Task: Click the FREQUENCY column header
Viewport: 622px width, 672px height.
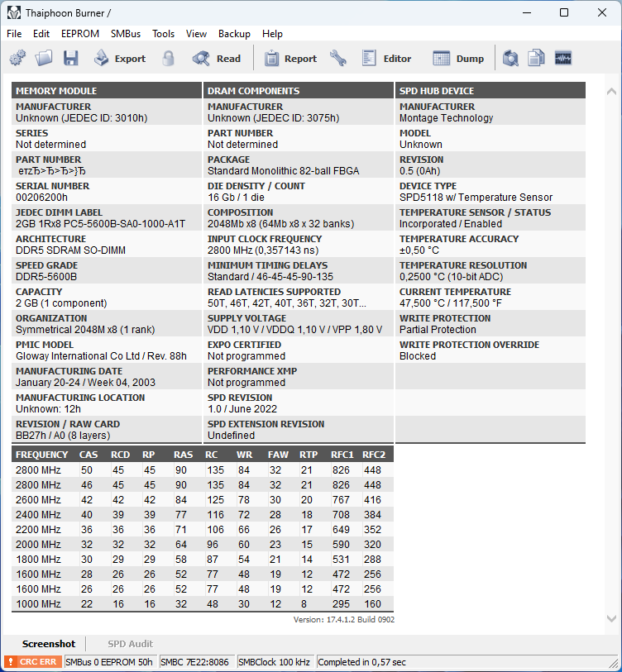Action: point(41,455)
